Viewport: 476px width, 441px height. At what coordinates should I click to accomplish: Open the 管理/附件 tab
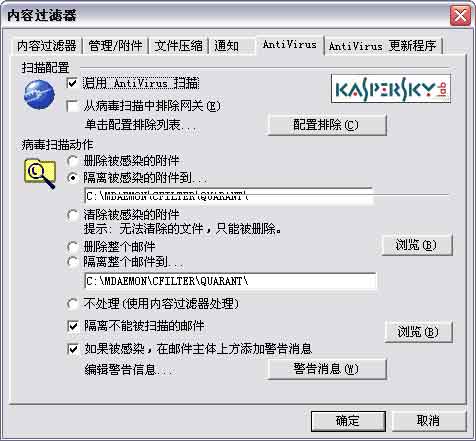[115, 46]
